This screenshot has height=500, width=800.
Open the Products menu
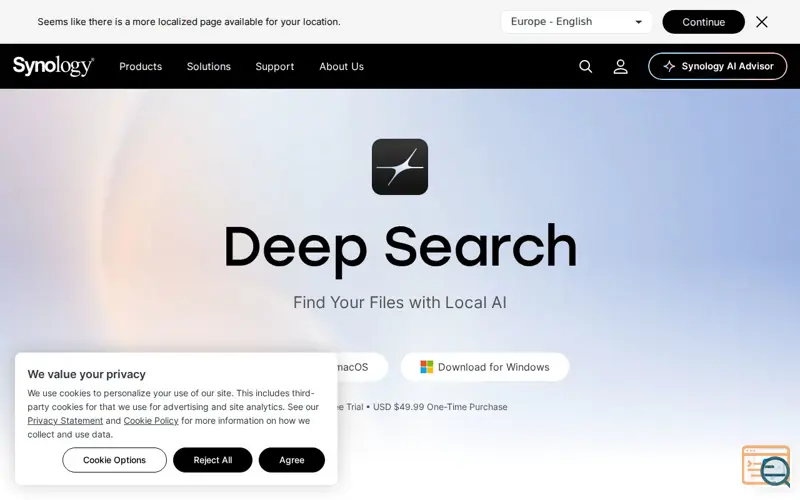point(140,66)
